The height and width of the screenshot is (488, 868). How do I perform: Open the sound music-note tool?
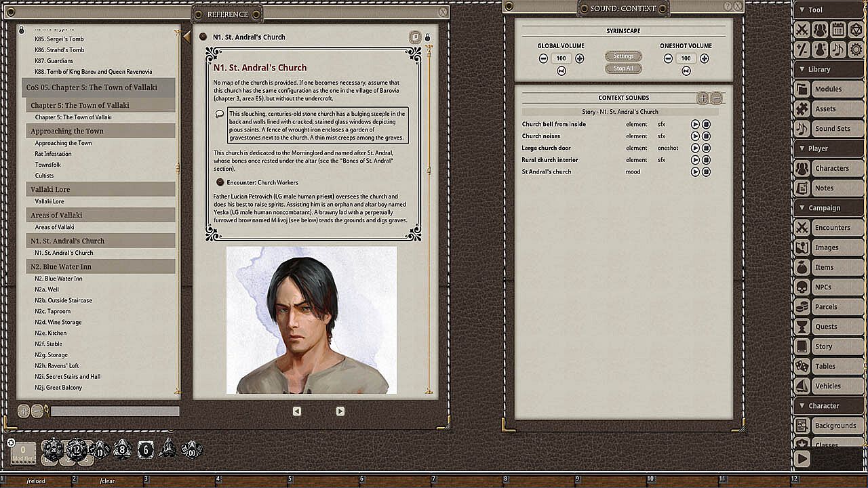click(838, 49)
